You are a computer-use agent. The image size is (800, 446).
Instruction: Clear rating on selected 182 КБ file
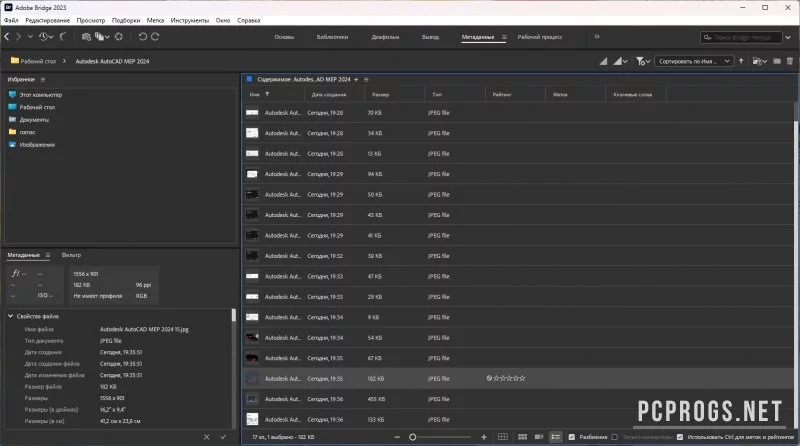coord(489,379)
